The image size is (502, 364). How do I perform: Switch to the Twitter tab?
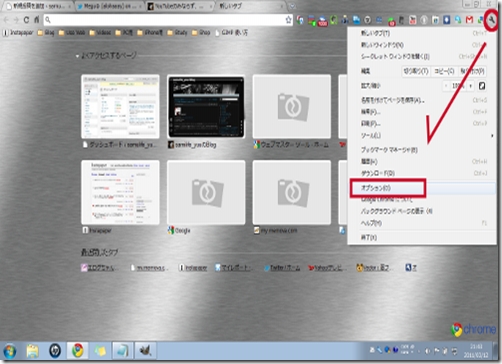[108, 6]
